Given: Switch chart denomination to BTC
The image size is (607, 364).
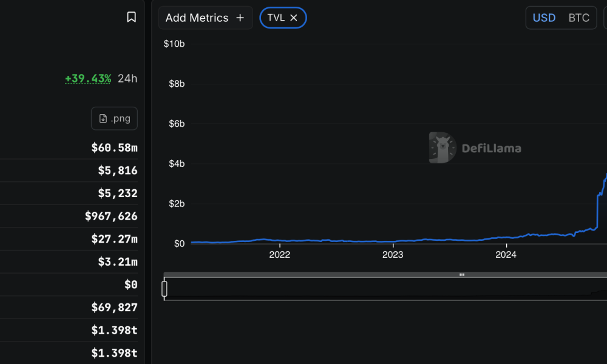Looking at the screenshot, I should 578,18.
